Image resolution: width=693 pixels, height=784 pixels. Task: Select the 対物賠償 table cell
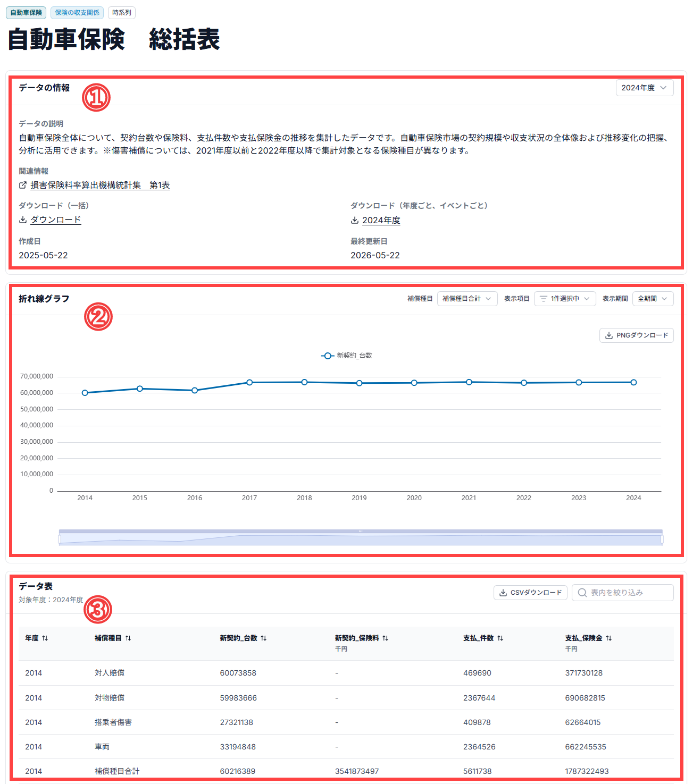[110, 698]
